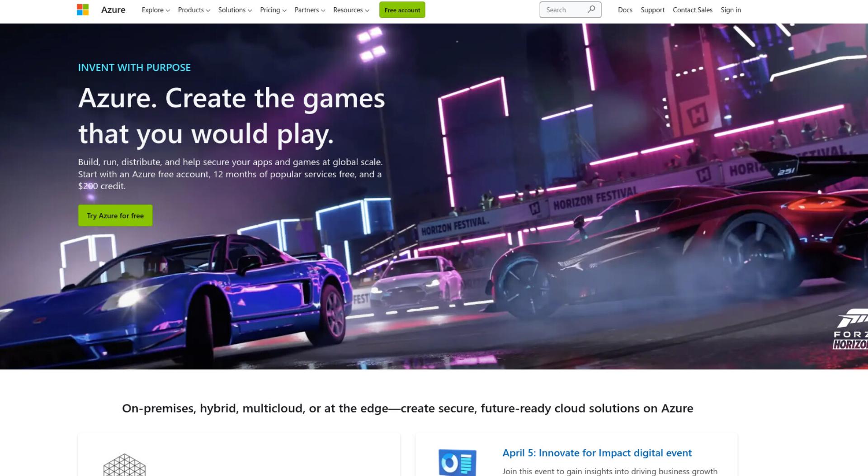
Task: Open the Pricing dropdown
Action: pos(273,10)
